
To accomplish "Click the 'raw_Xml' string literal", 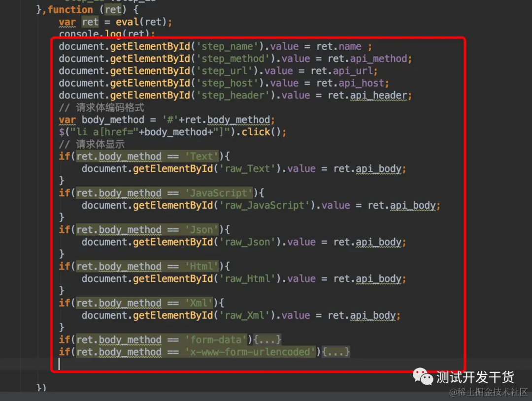I will tap(244, 315).
